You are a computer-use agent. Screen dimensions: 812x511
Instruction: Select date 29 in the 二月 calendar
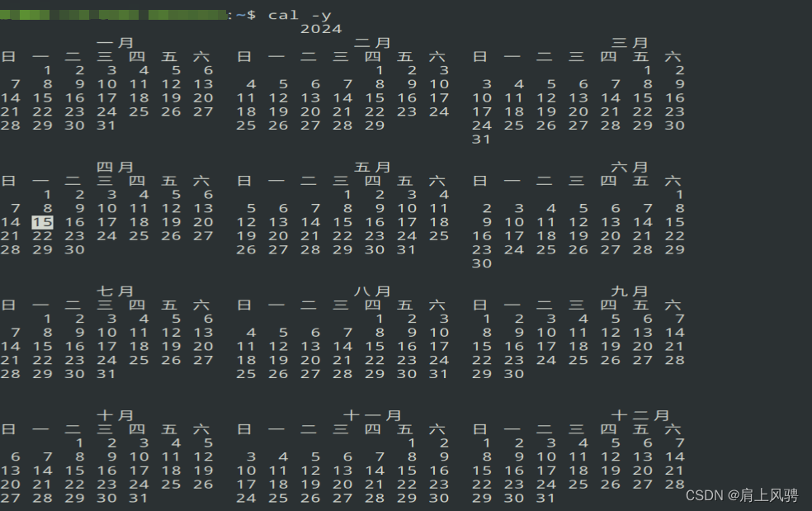[375, 125]
